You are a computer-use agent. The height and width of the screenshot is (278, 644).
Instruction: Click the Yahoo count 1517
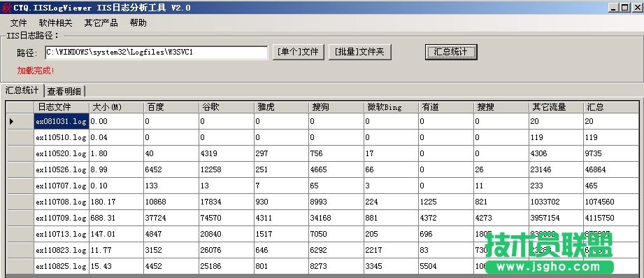pyautogui.click(x=281, y=234)
